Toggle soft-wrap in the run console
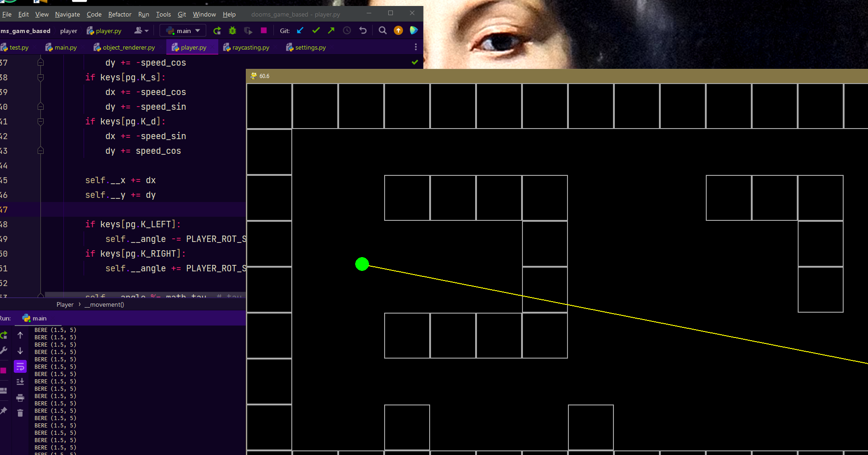The width and height of the screenshot is (868, 455). tap(20, 366)
